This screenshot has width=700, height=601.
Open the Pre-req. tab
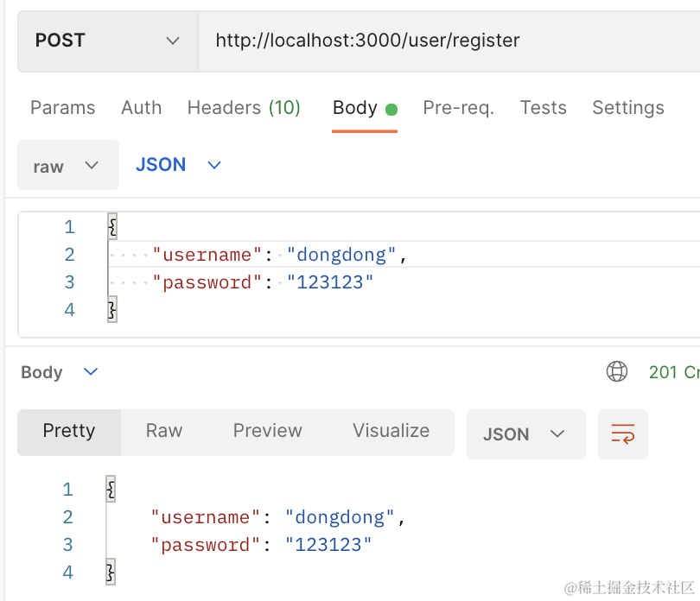click(458, 108)
